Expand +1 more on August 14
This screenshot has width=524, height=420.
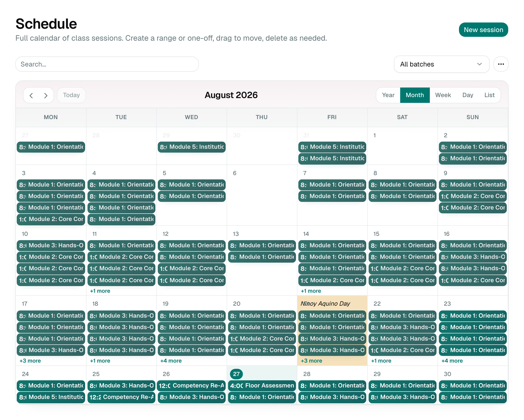click(311, 291)
